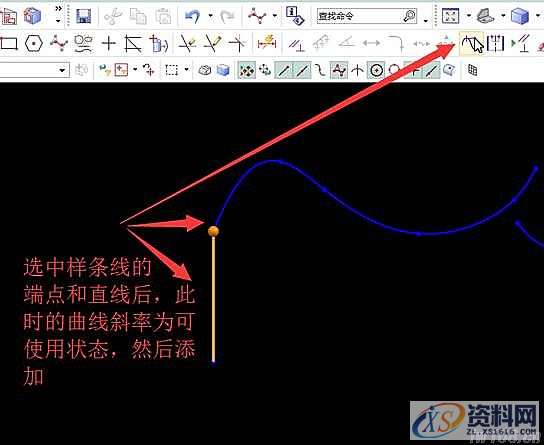The height and width of the screenshot is (445, 544).
Task: Toggle the icon right of Enable Snap Point
Action: click(265, 70)
